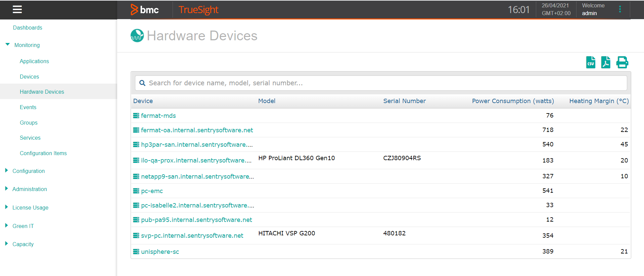Sort by Power Consumption (watts) column

point(513,101)
